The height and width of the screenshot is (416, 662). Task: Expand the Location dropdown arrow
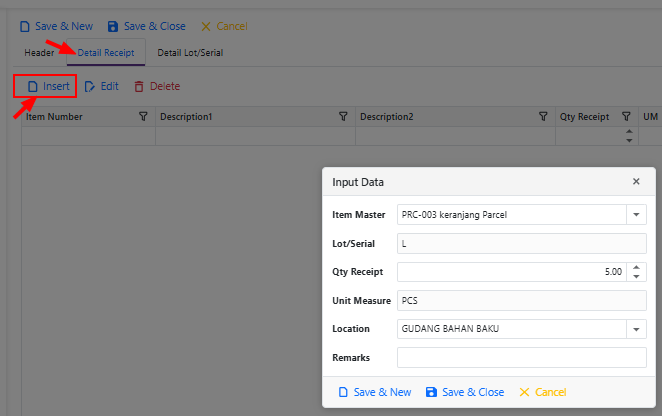(x=636, y=329)
